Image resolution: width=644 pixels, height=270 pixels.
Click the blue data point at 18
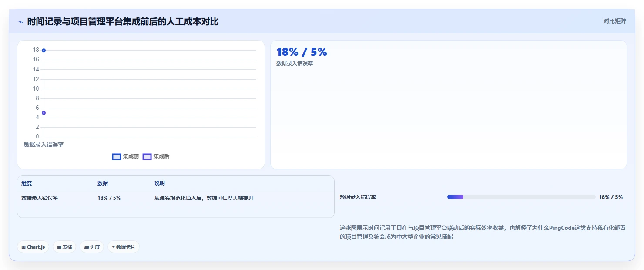pos(44,51)
